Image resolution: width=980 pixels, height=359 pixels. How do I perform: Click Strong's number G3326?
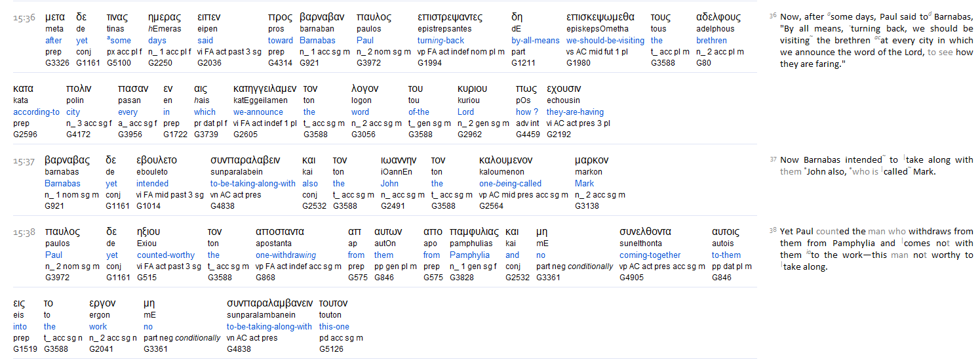[56, 63]
